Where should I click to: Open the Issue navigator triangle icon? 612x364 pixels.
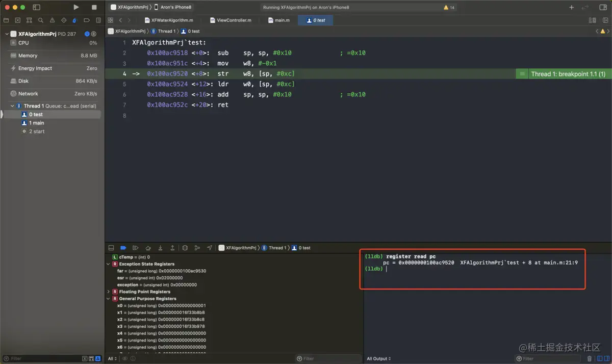pyautogui.click(x=52, y=20)
